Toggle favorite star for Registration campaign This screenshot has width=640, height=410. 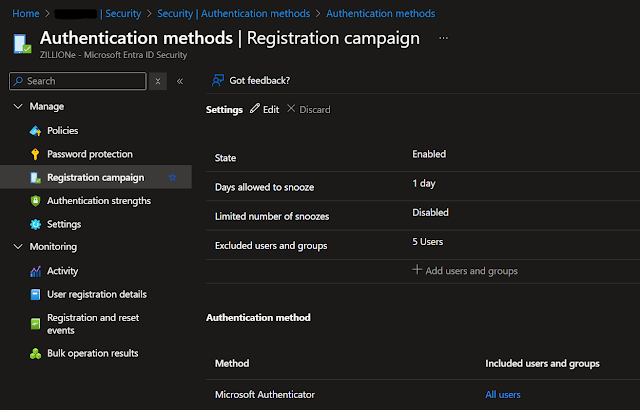[x=172, y=178]
